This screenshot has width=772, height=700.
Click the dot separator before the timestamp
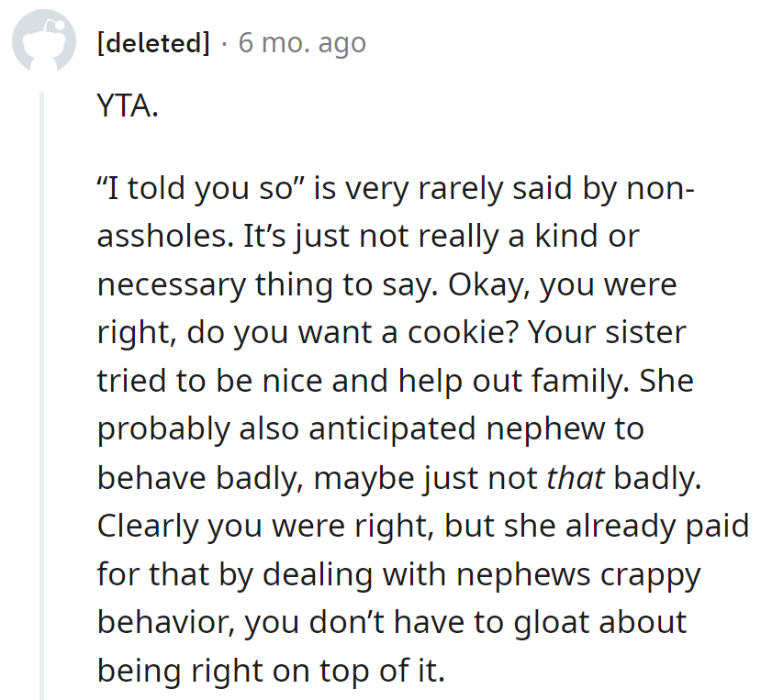coord(225,43)
